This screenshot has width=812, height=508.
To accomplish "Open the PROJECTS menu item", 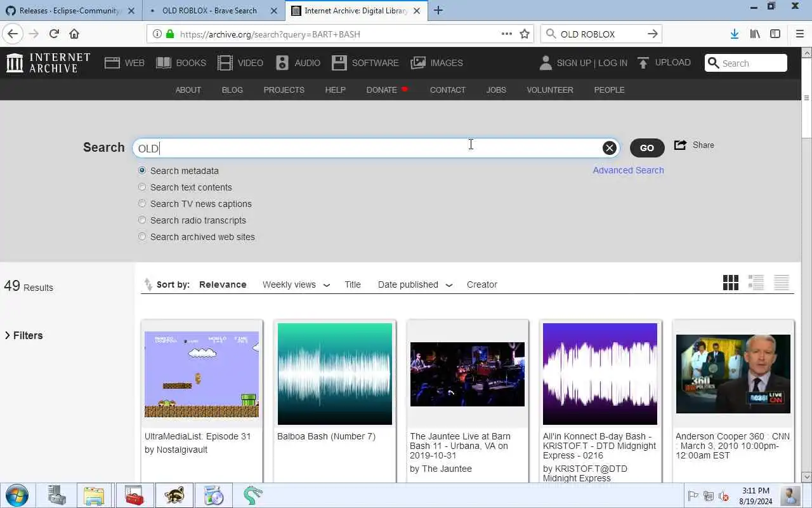I will 284,90.
